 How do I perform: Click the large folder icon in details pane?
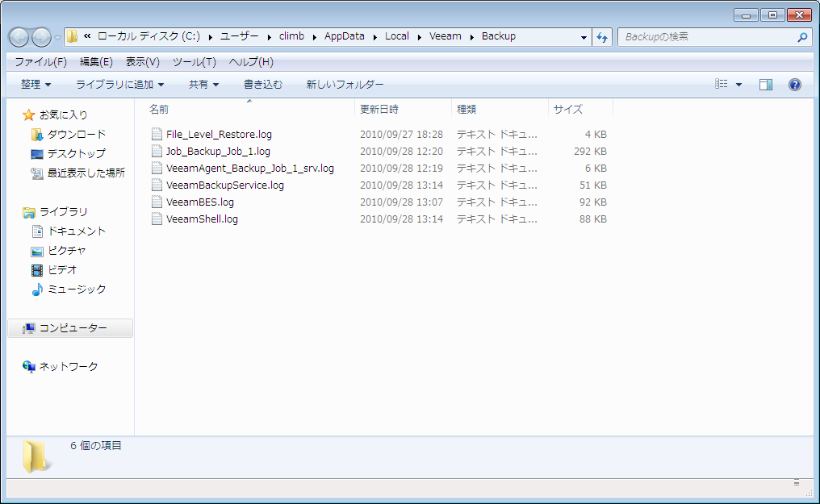(x=36, y=456)
